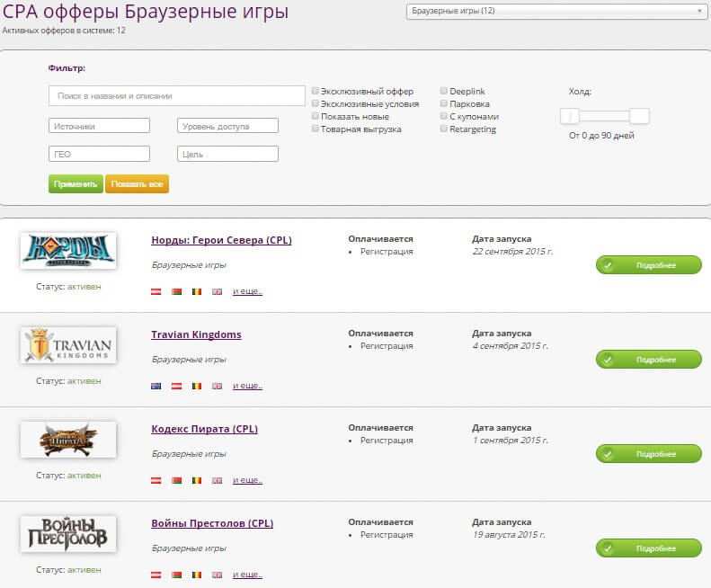Click the Belarus flag in Кодекс Пирата row
Viewport: 711px width, 588px height.
(x=176, y=480)
